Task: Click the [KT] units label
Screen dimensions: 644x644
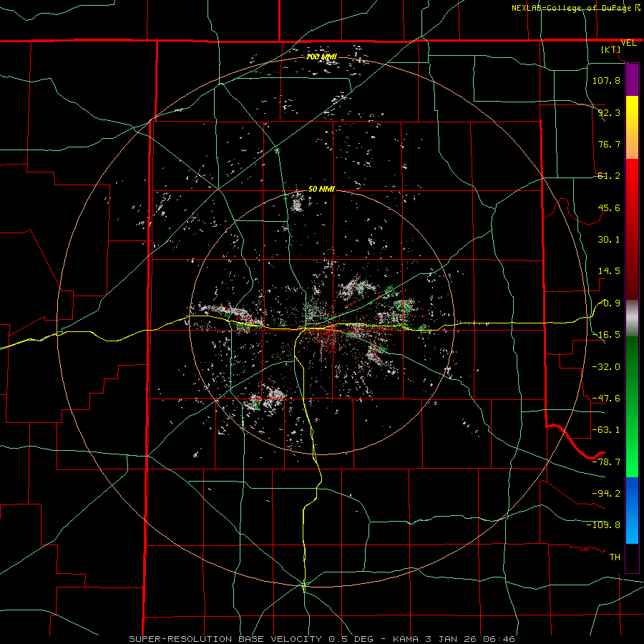Action: click(611, 49)
